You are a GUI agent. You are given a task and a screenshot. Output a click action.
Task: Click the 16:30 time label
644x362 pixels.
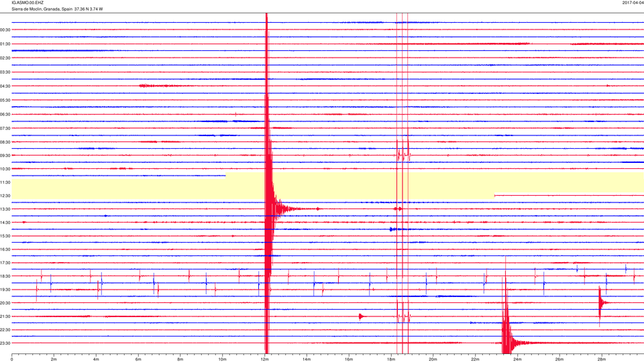click(x=5, y=249)
